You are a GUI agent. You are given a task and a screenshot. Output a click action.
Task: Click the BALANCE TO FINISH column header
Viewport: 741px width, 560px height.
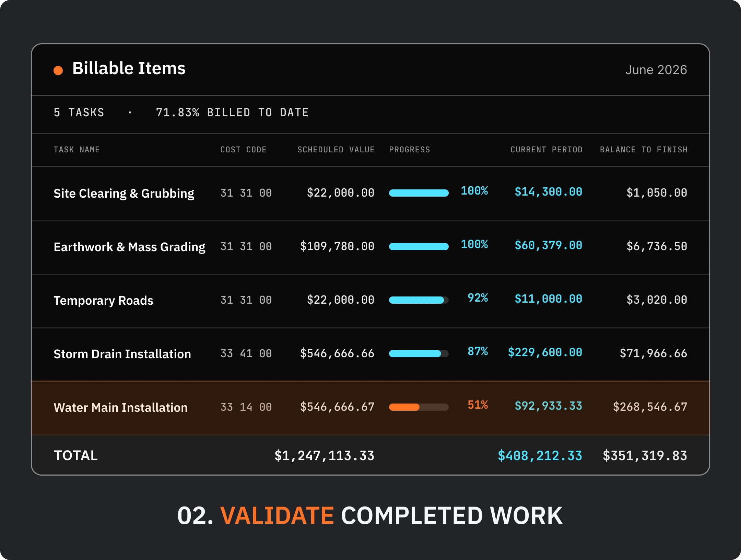644,150
